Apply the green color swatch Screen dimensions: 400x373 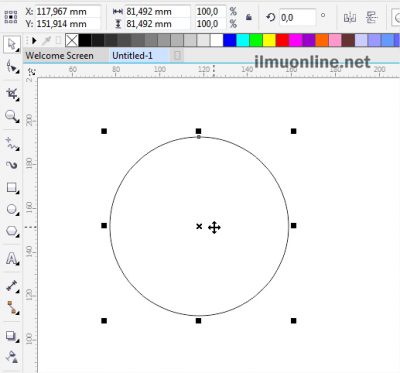pyautogui.click(x=256, y=41)
